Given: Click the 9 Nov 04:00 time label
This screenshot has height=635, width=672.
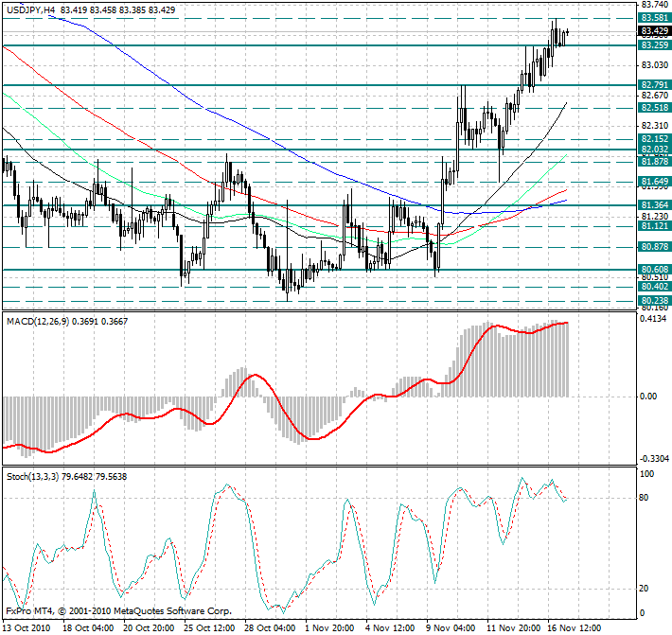Looking at the screenshot, I should (x=451, y=628).
